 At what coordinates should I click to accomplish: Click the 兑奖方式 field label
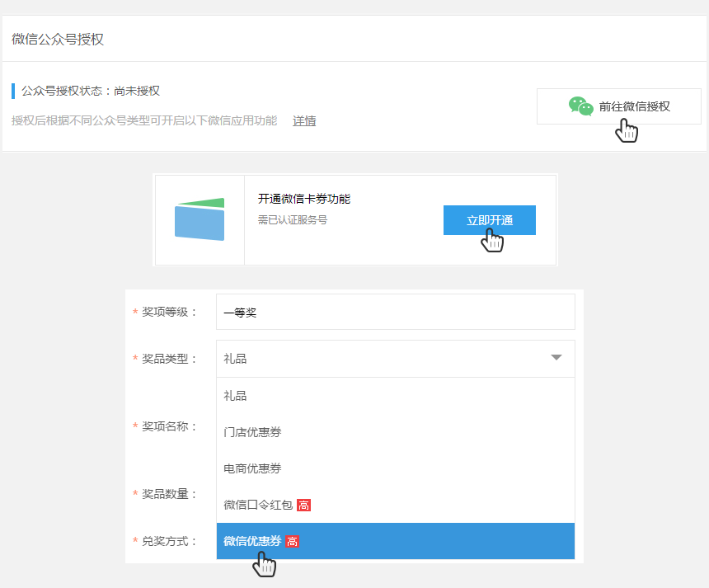tap(169, 541)
